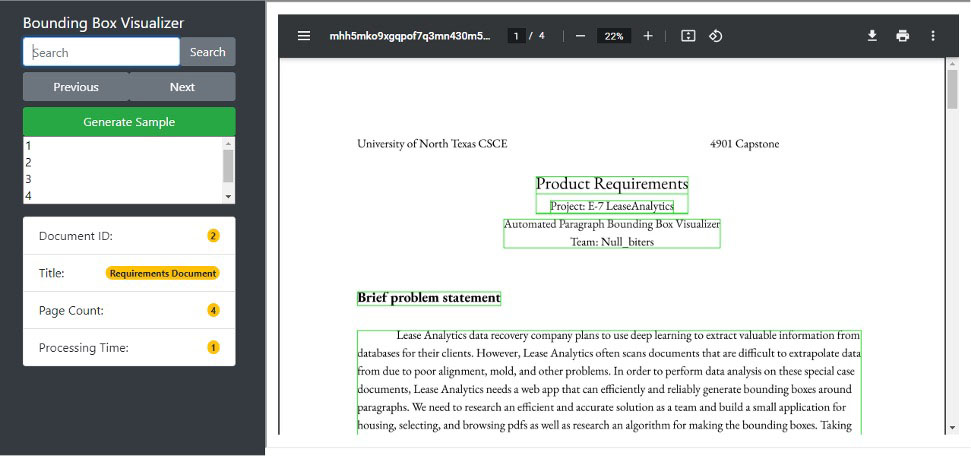Click the Processing Time badge showing 1
Image resolution: width=971 pixels, height=456 pixels.
coord(213,347)
